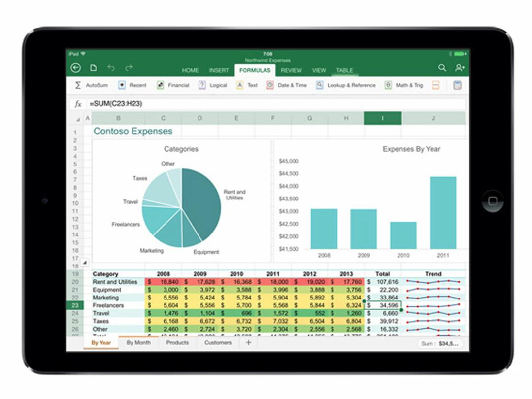Tap the orange More Functions icon
Viewport: 532px width, 399px height.
tap(435, 85)
